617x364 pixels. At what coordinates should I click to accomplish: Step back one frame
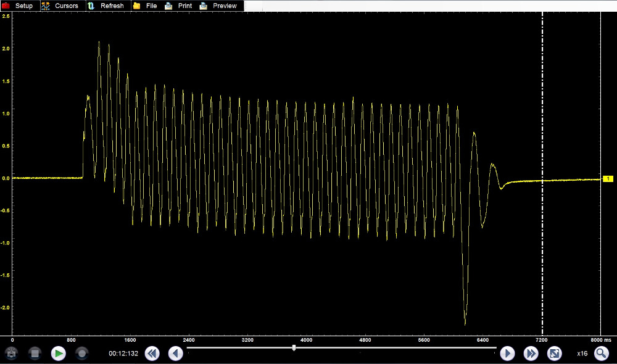[176, 354]
